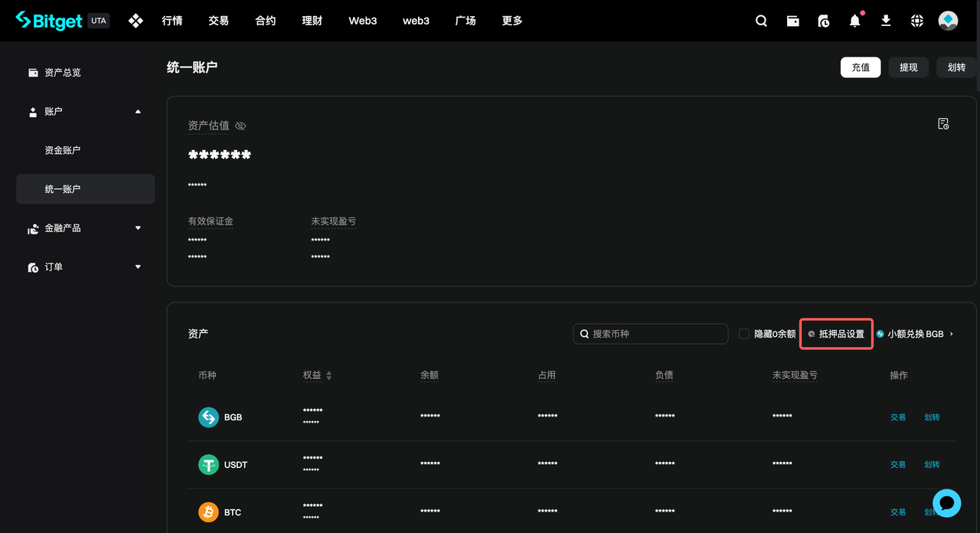980x533 pixels.
Task: Sort assets by 权益 column arrows
Action: tap(329, 376)
